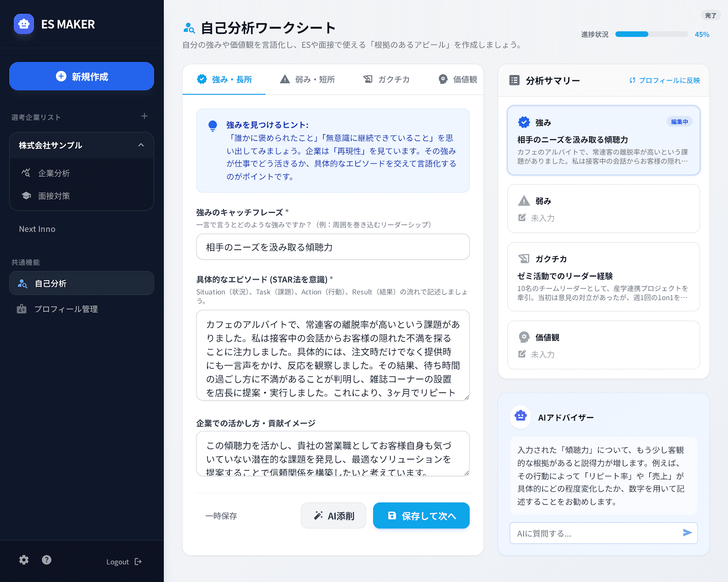Send the AI question with the paper-plane icon

[x=687, y=533]
